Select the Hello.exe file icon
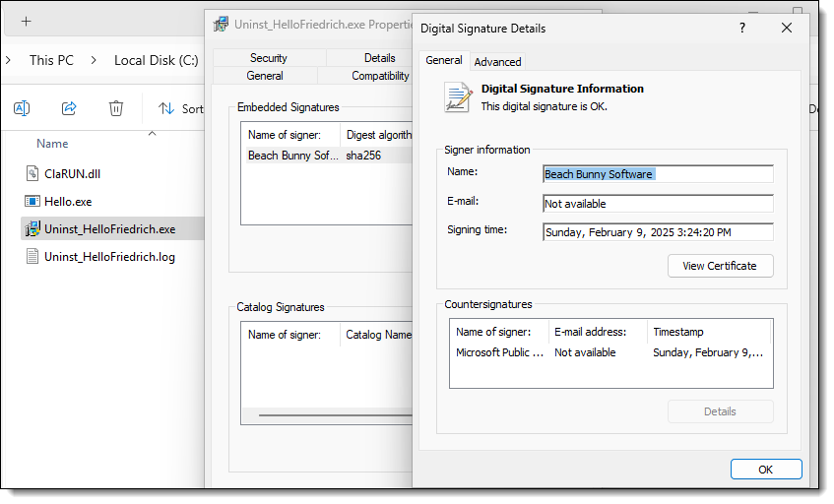Image resolution: width=834 pixels, height=504 pixels. click(x=32, y=201)
